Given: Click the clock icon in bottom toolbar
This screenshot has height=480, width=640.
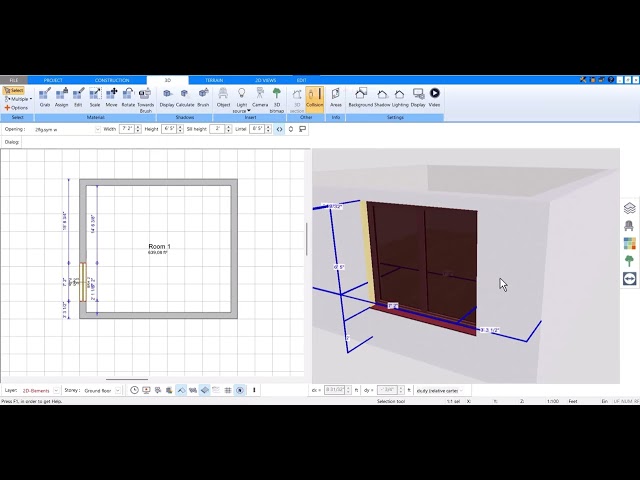Looking at the screenshot, I should click(x=134, y=390).
